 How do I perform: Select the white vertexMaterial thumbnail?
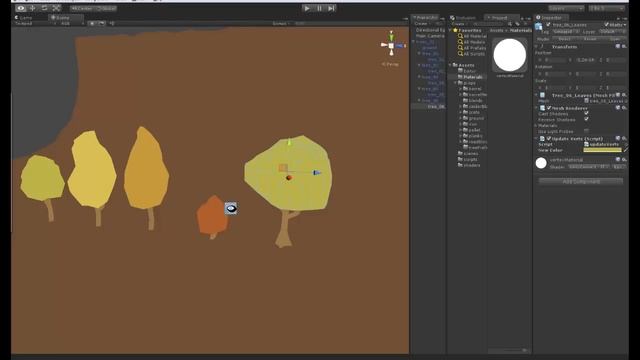510,55
